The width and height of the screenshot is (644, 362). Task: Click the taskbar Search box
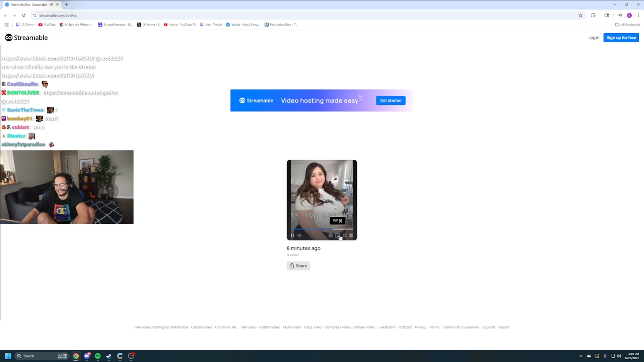click(x=41, y=356)
